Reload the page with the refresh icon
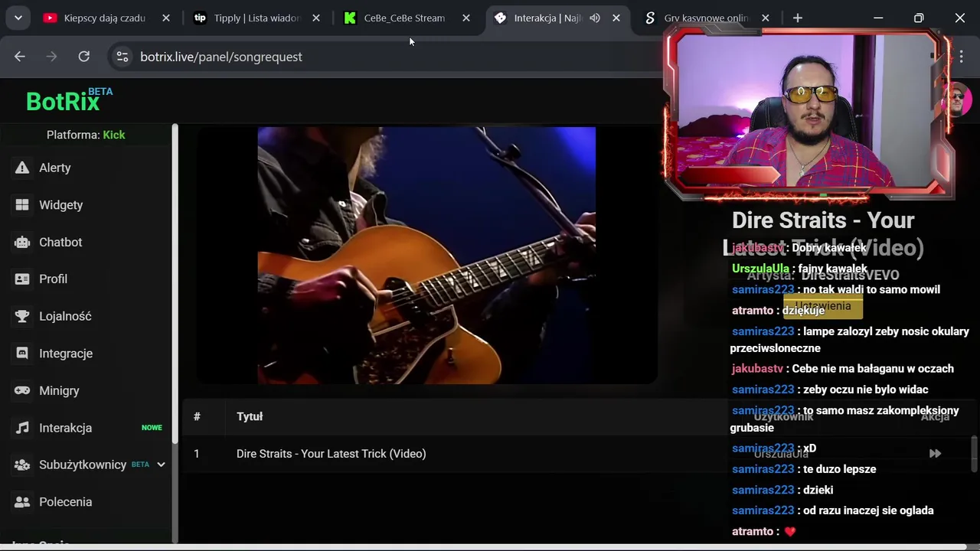 click(84, 57)
